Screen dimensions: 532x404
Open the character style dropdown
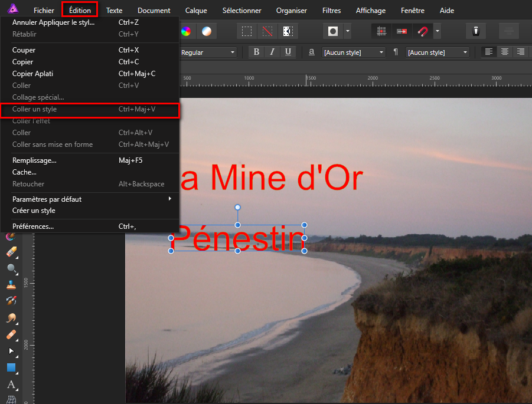[x=354, y=52]
